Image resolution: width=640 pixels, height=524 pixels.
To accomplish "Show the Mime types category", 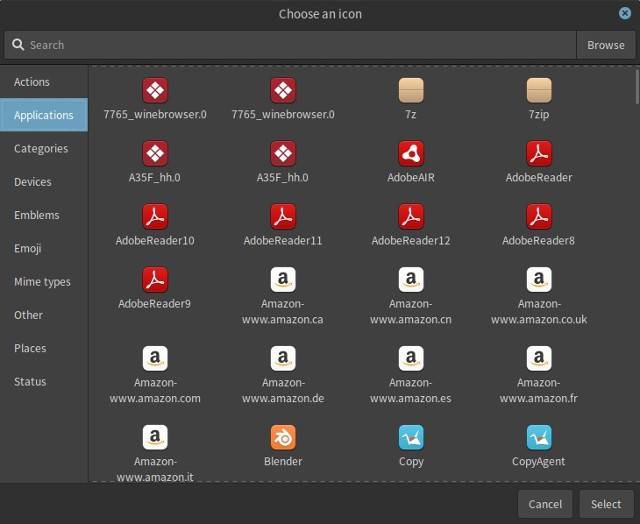I will pyautogui.click(x=44, y=282).
